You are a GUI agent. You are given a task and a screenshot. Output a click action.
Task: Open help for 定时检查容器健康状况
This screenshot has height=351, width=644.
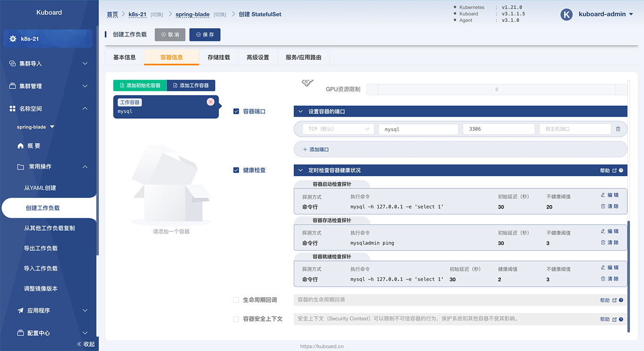(621, 170)
